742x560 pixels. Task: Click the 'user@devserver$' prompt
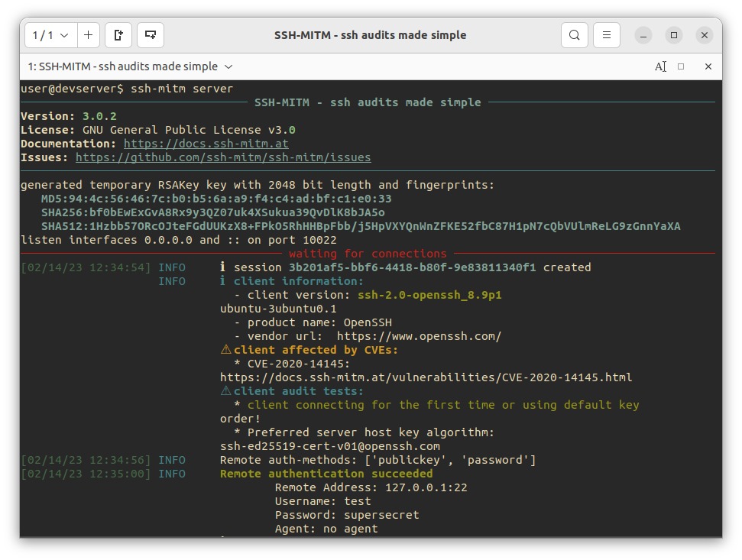tap(72, 89)
